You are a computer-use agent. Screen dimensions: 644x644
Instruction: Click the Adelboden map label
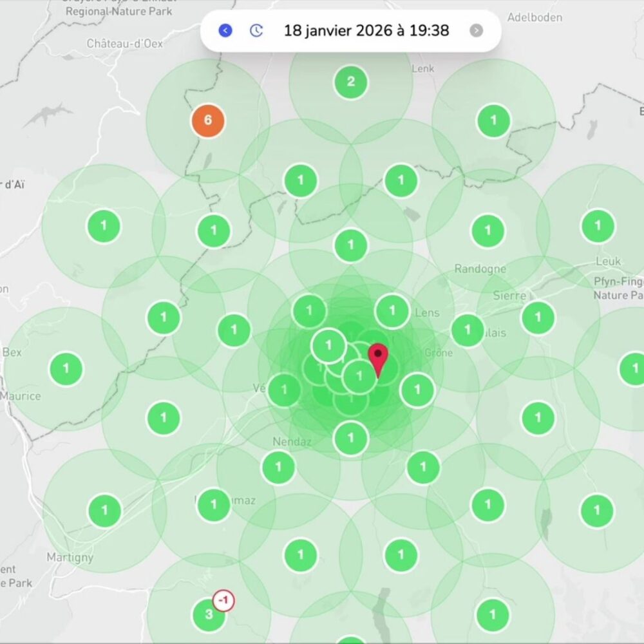[535, 17]
